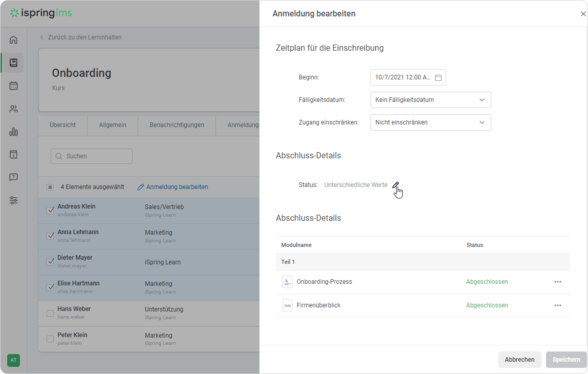Viewport: 588px width, 374px height.
Task: Open the three-dot menu for Onboarding-Prozess
Action: (558, 282)
